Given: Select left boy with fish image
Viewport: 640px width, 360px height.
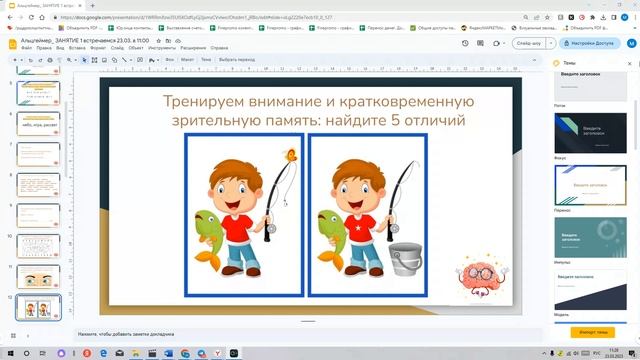Looking at the screenshot, I should pyautogui.click(x=244, y=215).
